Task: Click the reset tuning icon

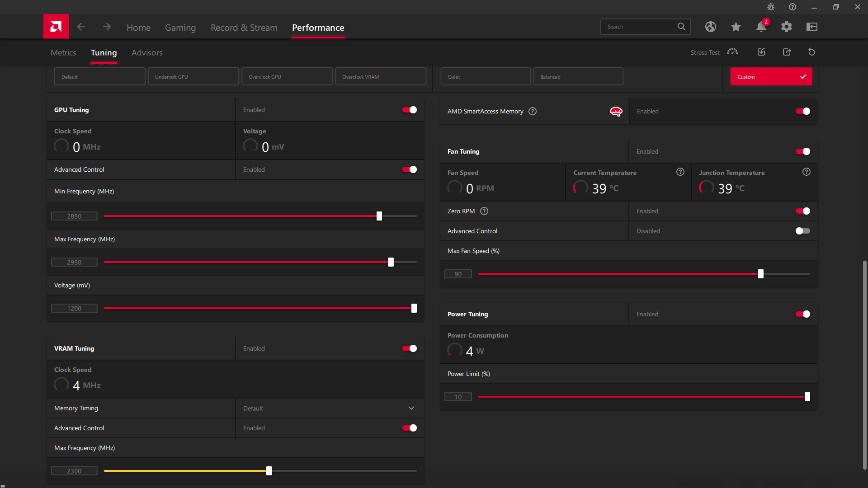Action: tap(811, 52)
